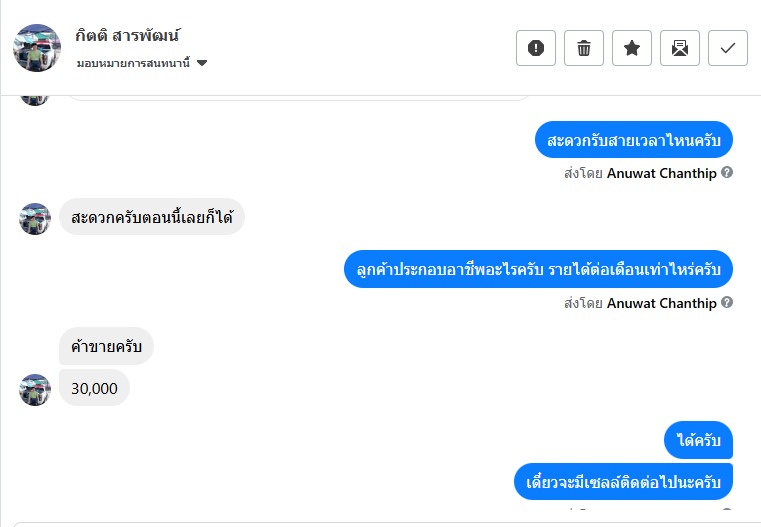Image resolution: width=761 pixels, height=527 pixels.
Task: Click customer avatar next to สะดวกครับตอนนี้เลยก็ได้
Action: point(35,218)
